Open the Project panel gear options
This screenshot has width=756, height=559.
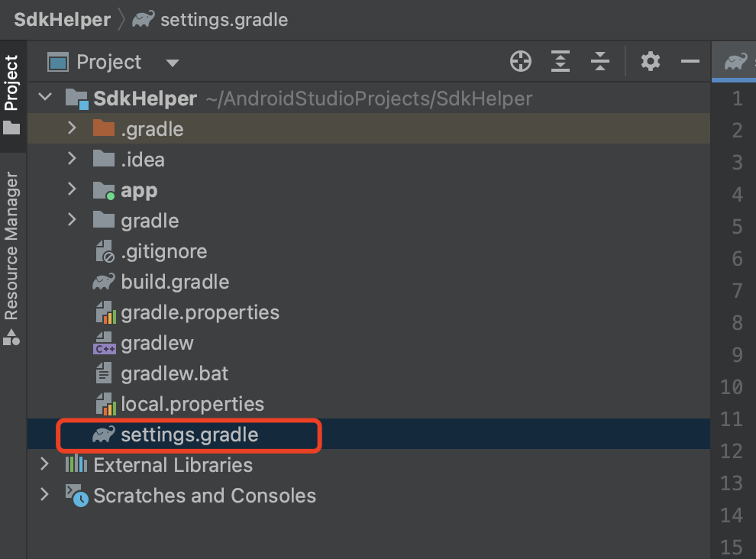(x=651, y=62)
